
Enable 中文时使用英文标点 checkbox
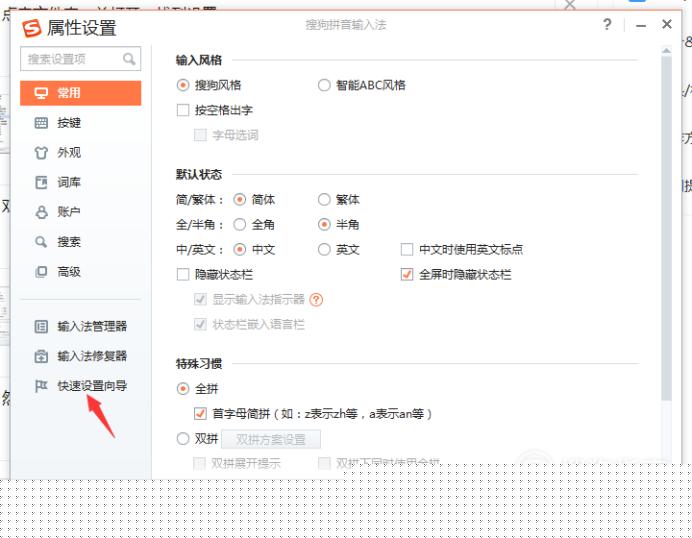pyautogui.click(x=406, y=250)
